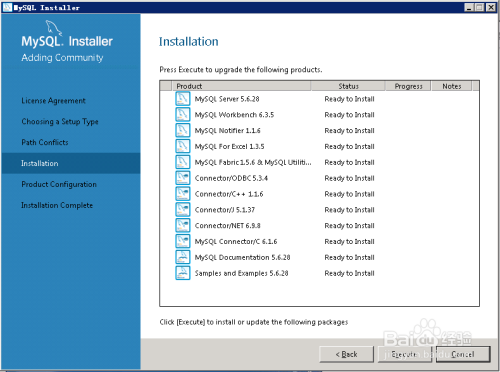Click the MySQL Server 5.6.28 product icon
This screenshot has width=500, height=372.
(183, 99)
